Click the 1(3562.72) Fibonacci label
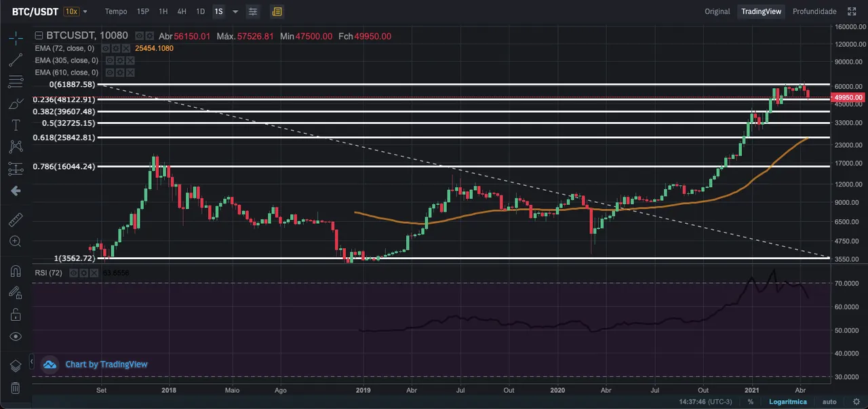The width and height of the screenshot is (868, 409). 76,259
